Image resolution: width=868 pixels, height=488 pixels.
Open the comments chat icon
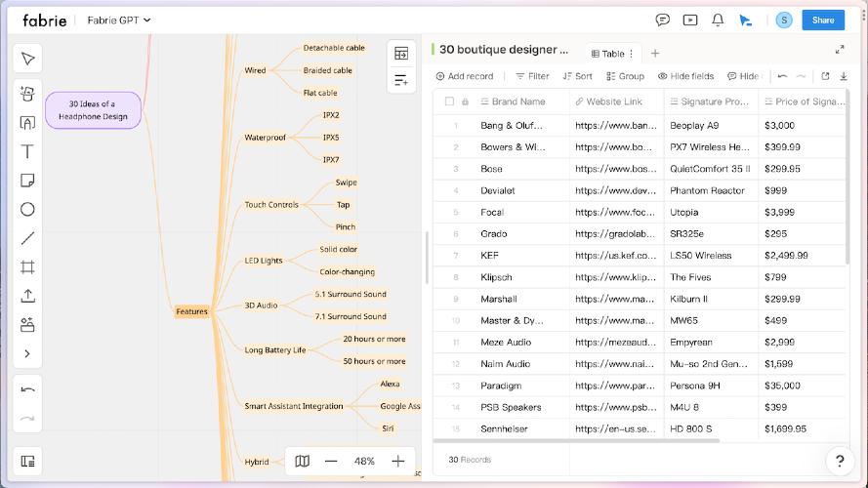pyautogui.click(x=663, y=20)
